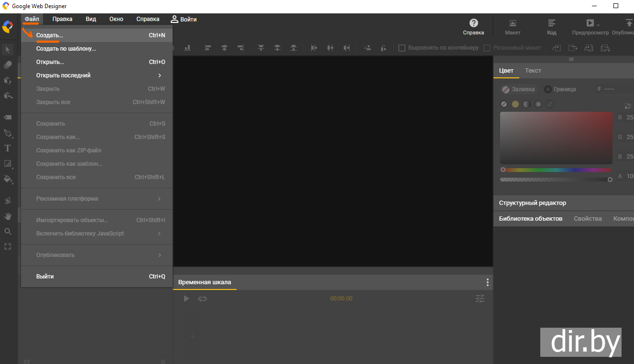The image size is (634, 364).
Task: Select the Zoom magnifier tool
Action: [8, 231]
